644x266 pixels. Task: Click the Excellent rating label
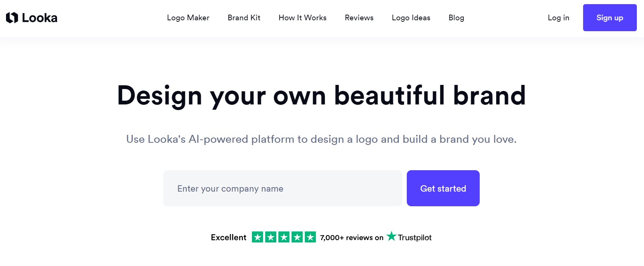coord(229,237)
